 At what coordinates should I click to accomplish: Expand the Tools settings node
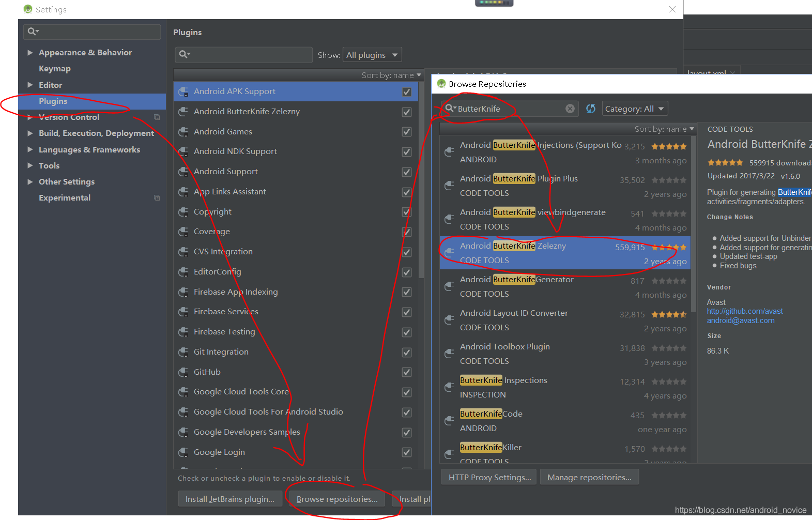pos(30,165)
